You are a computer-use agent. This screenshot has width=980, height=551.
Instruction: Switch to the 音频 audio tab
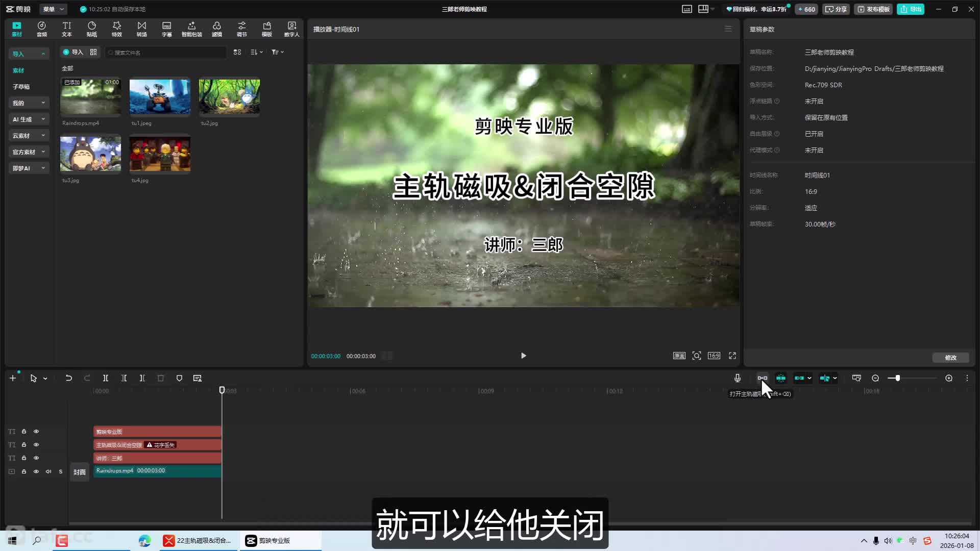[41, 29]
